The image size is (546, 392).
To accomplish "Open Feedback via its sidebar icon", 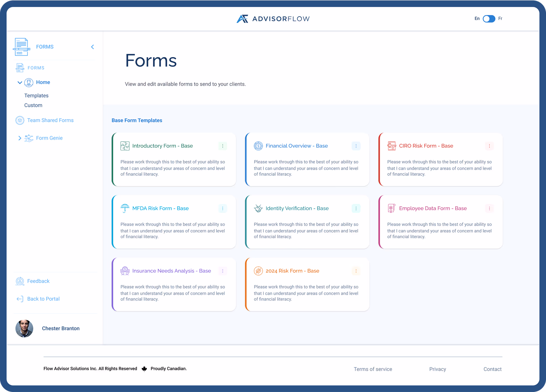I will click(20, 281).
